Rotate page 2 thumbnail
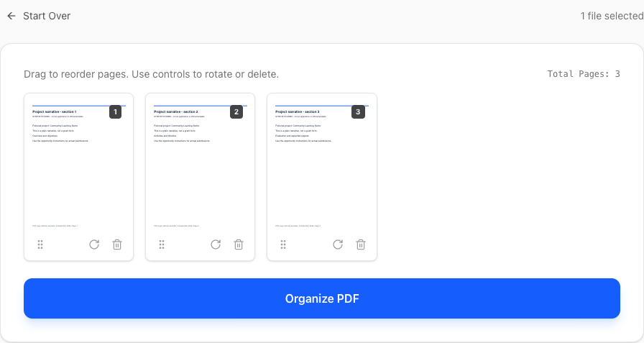The height and width of the screenshot is (343, 644). [216, 244]
